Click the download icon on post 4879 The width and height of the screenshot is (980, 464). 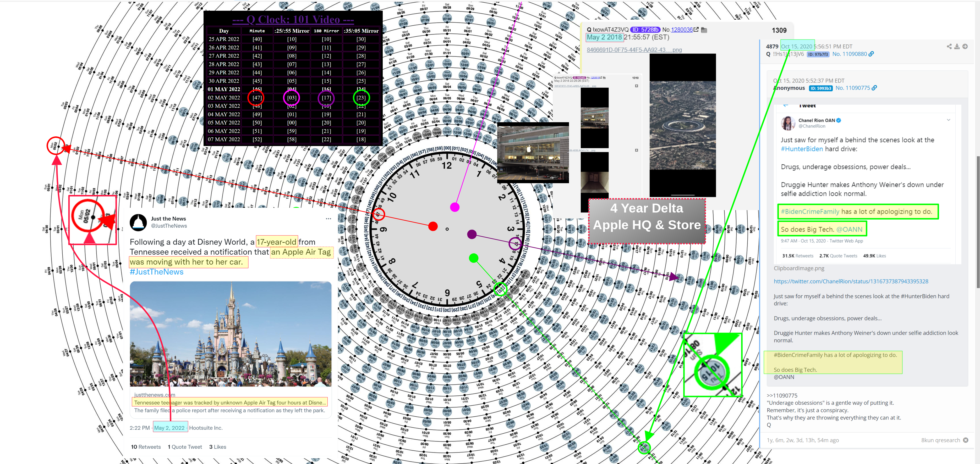957,46
